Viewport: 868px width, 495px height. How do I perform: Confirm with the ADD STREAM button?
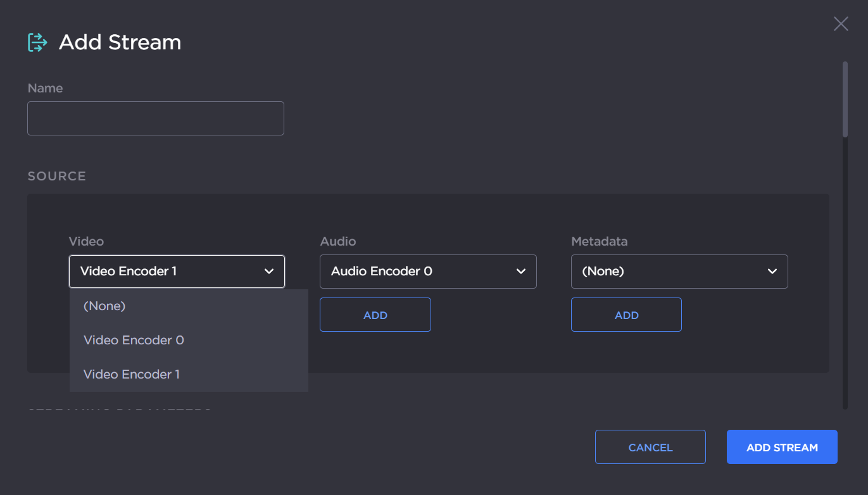tap(782, 448)
